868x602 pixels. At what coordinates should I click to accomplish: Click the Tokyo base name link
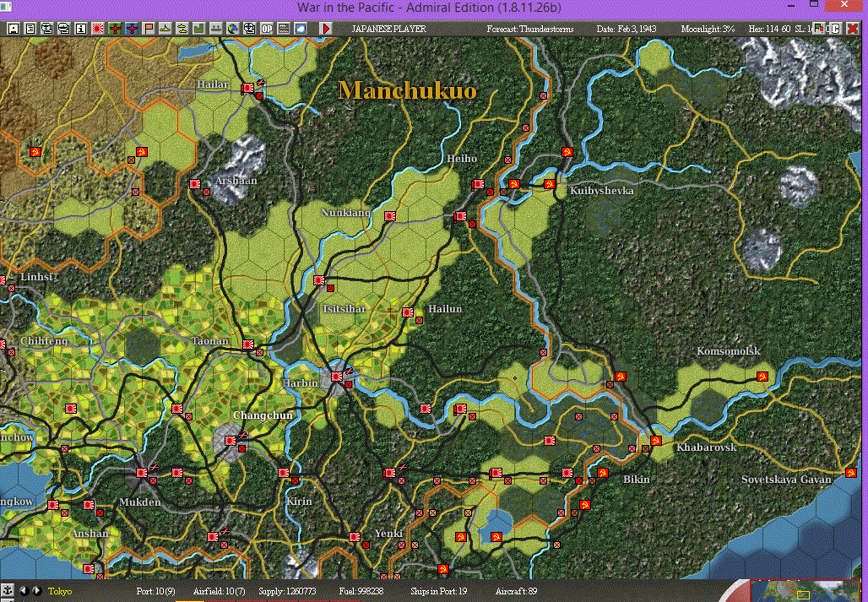(x=60, y=592)
